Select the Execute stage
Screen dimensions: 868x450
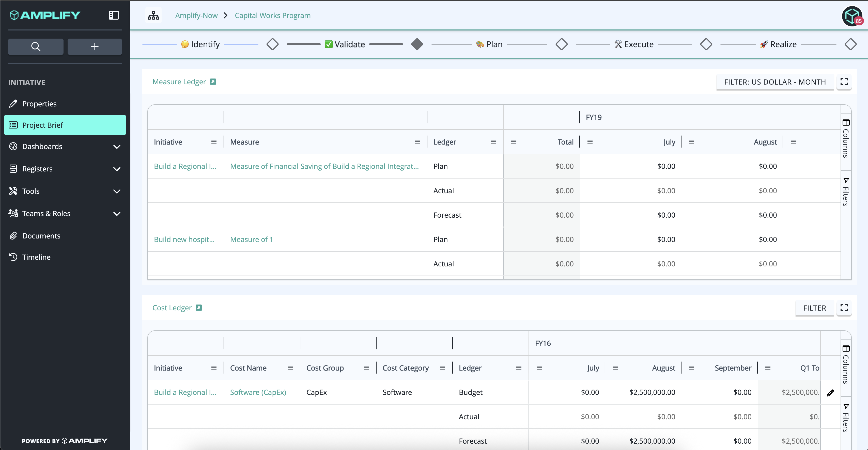point(634,44)
